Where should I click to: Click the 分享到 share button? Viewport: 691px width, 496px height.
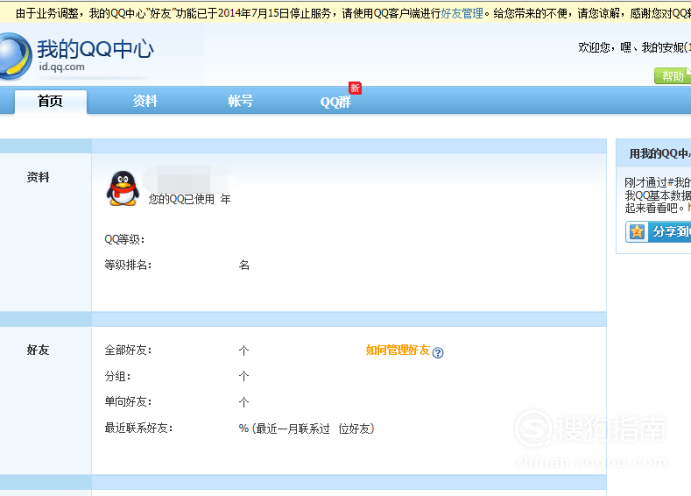pos(658,232)
